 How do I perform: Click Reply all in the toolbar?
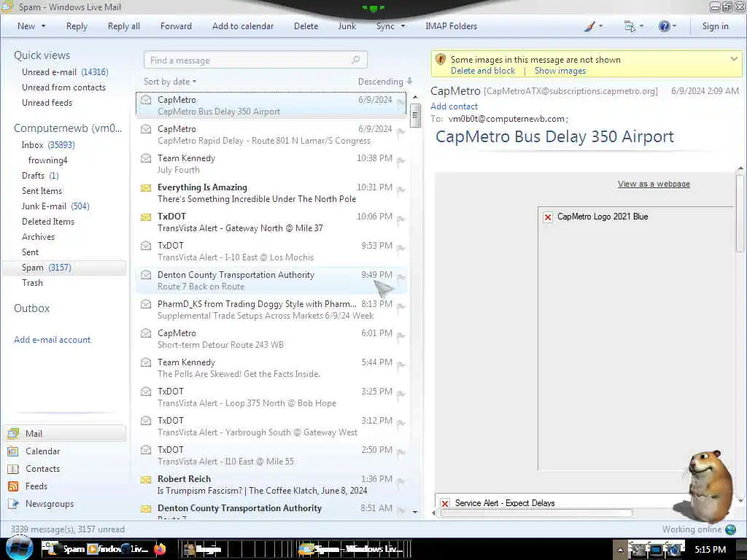point(124,26)
